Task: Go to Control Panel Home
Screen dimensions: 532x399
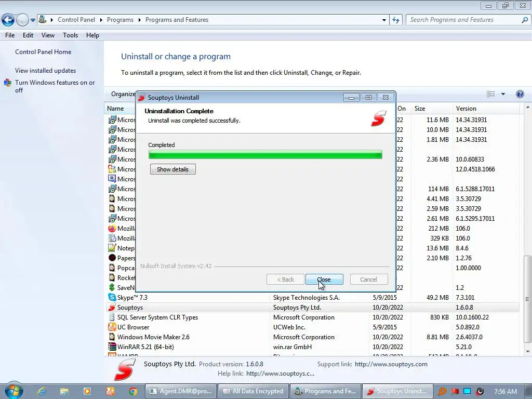Action: (x=43, y=52)
